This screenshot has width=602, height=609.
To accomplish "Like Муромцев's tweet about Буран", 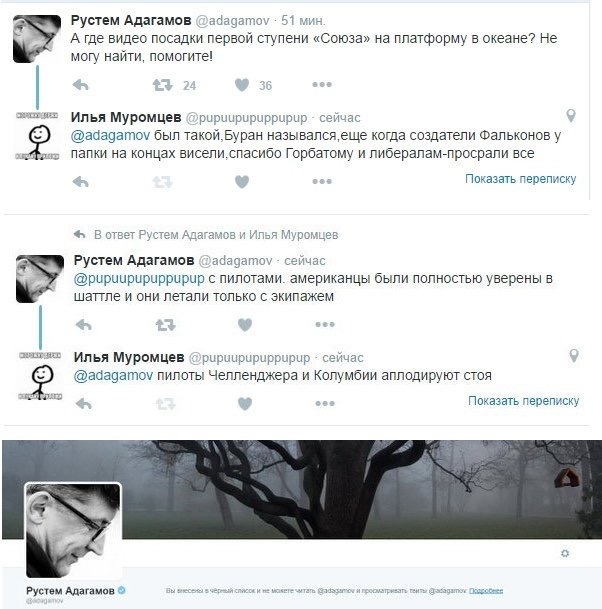I will pos(242,181).
